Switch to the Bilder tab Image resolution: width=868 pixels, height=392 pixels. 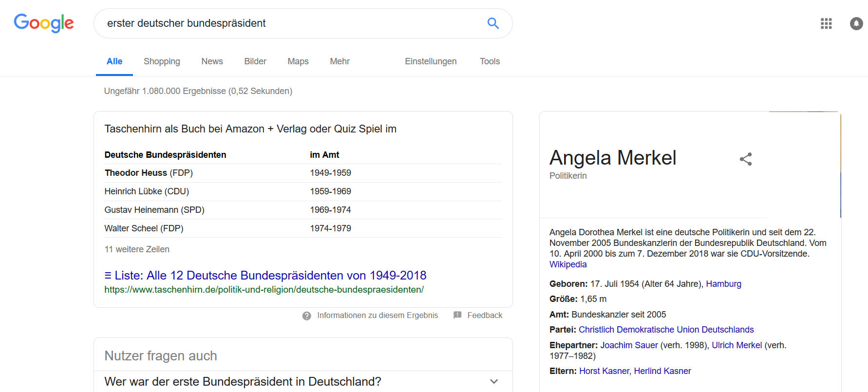click(255, 61)
